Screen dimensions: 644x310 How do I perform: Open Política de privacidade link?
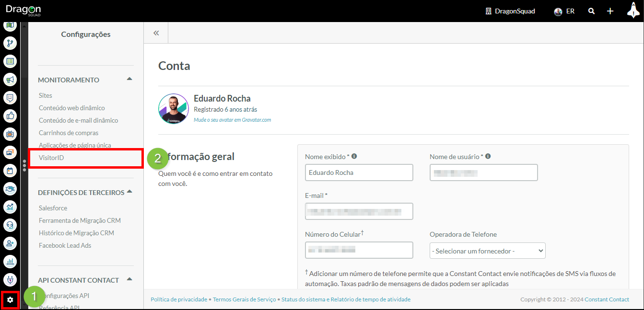point(179,299)
